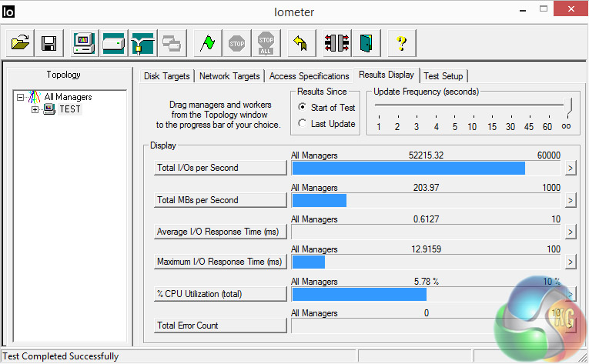Open the Access Specifications tab
This screenshot has width=589, height=364.
(310, 76)
